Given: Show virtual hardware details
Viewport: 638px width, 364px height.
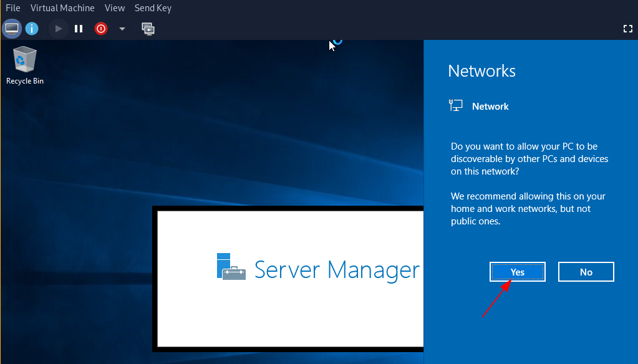Looking at the screenshot, I should [32, 29].
